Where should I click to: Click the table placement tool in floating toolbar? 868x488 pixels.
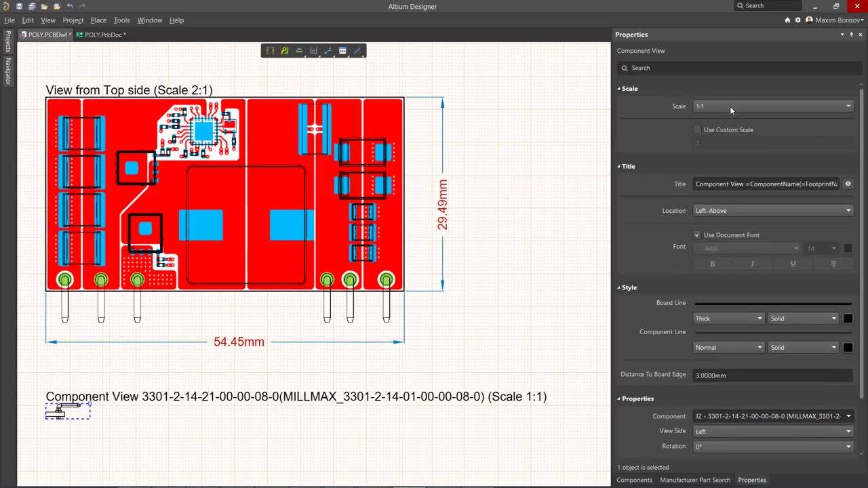[x=342, y=51]
